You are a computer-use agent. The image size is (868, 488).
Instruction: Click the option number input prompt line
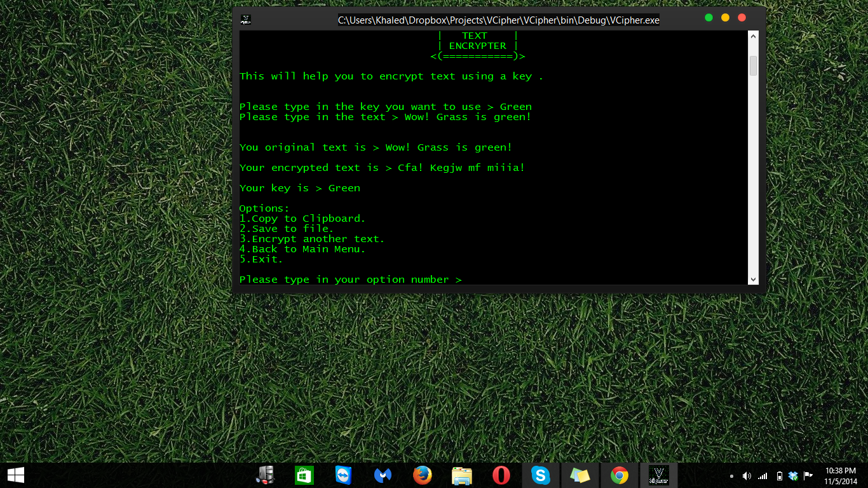351,279
